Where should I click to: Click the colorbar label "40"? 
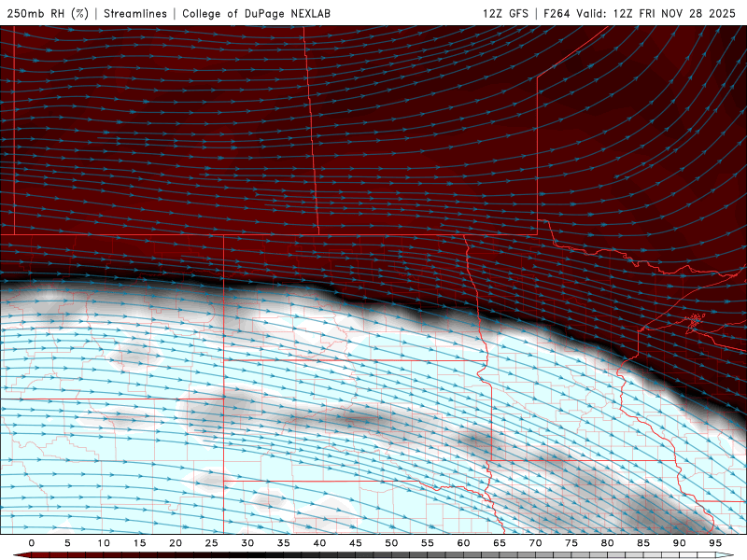(x=319, y=543)
